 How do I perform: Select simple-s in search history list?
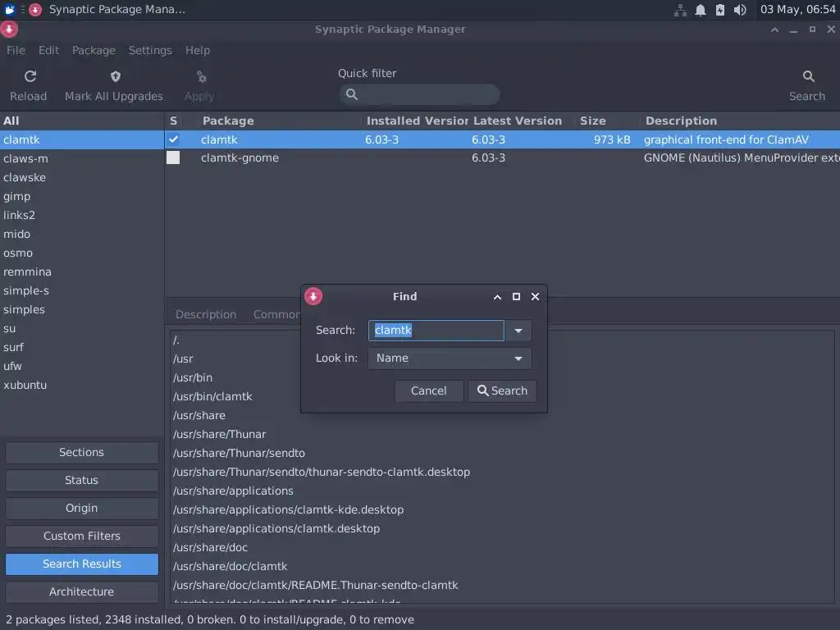coord(82,291)
